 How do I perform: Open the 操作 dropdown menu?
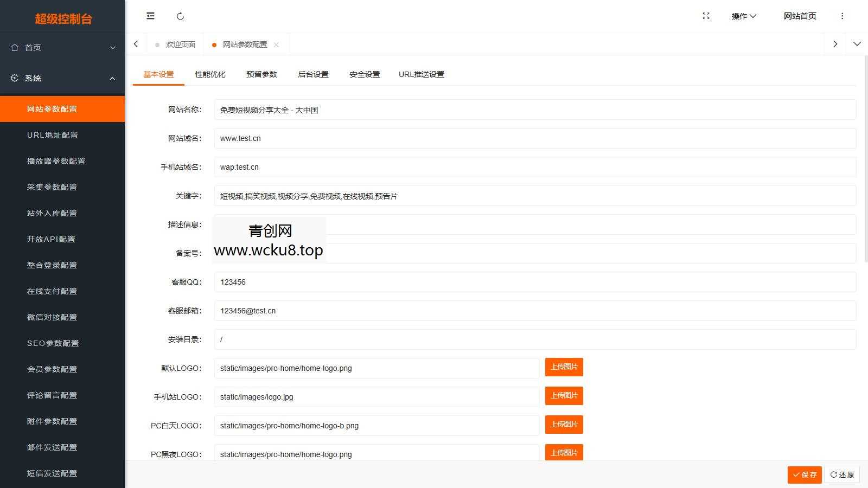pos(743,16)
